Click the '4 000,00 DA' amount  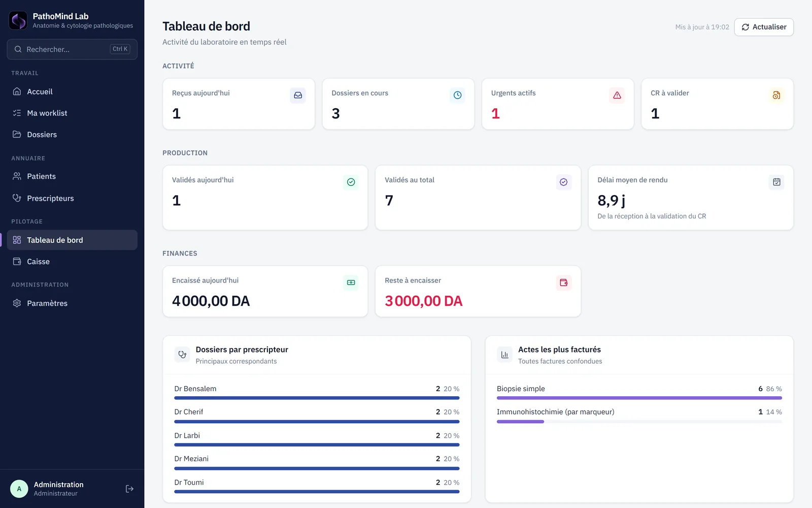pyautogui.click(x=211, y=301)
